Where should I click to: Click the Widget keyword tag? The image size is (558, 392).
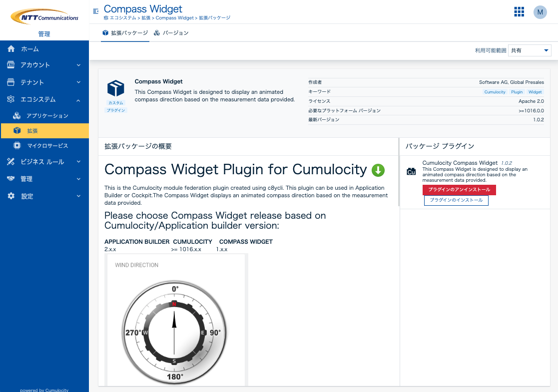pos(535,92)
